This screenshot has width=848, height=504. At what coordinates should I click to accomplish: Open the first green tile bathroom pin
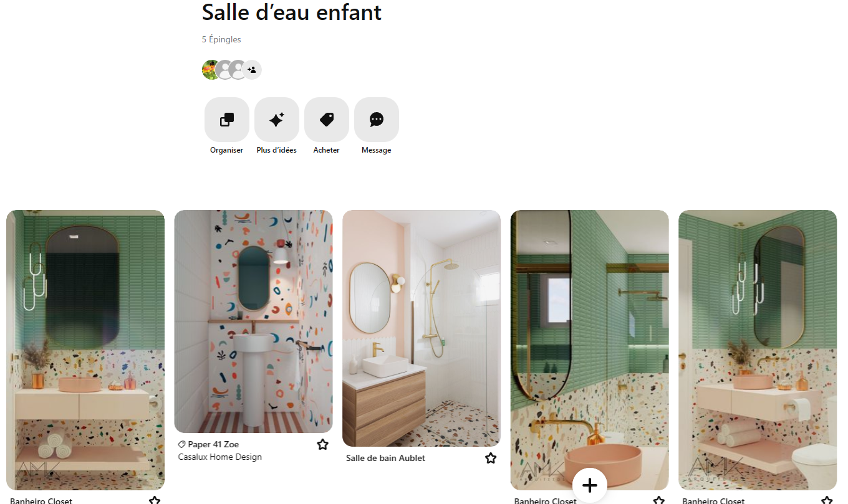coord(85,350)
